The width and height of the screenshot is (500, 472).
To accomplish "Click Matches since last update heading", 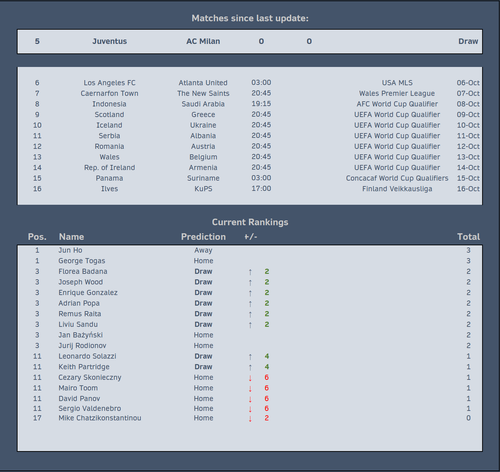I will click(x=250, y=18).
